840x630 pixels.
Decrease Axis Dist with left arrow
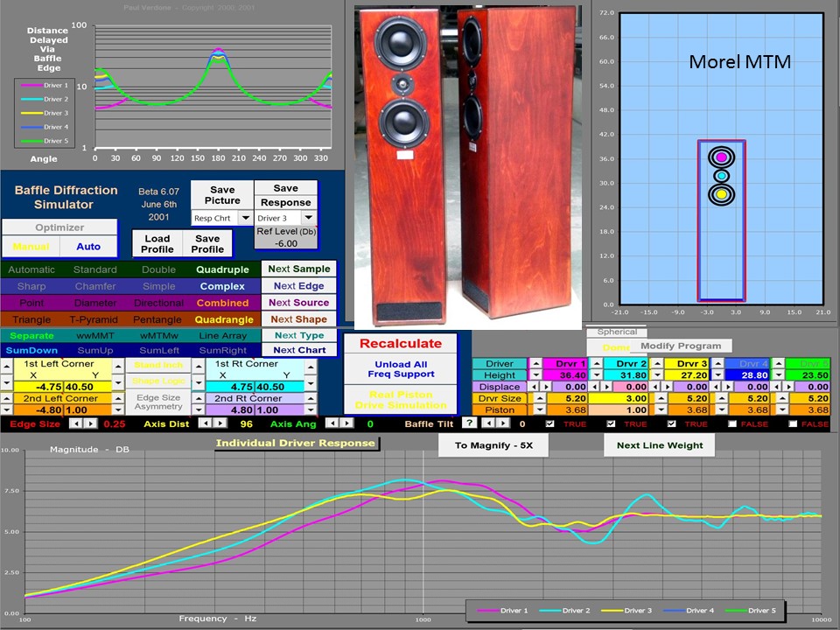tap(206, 423)
